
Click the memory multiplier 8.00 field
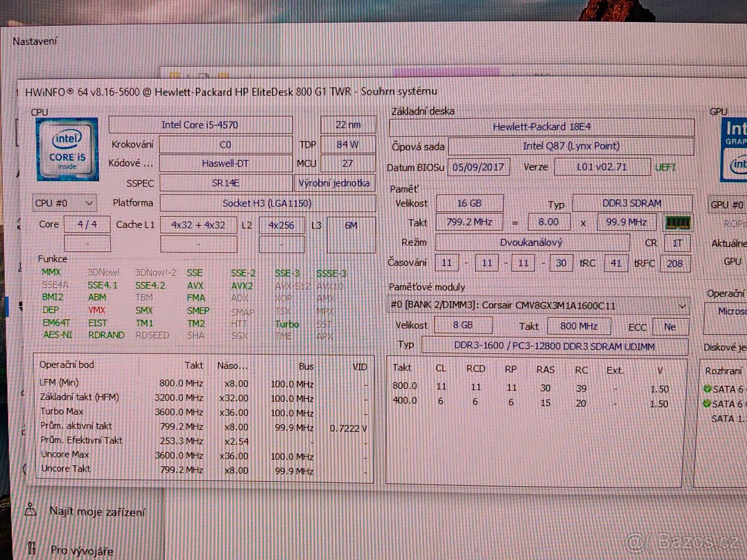pyautogui.click(x=548, y=222)
